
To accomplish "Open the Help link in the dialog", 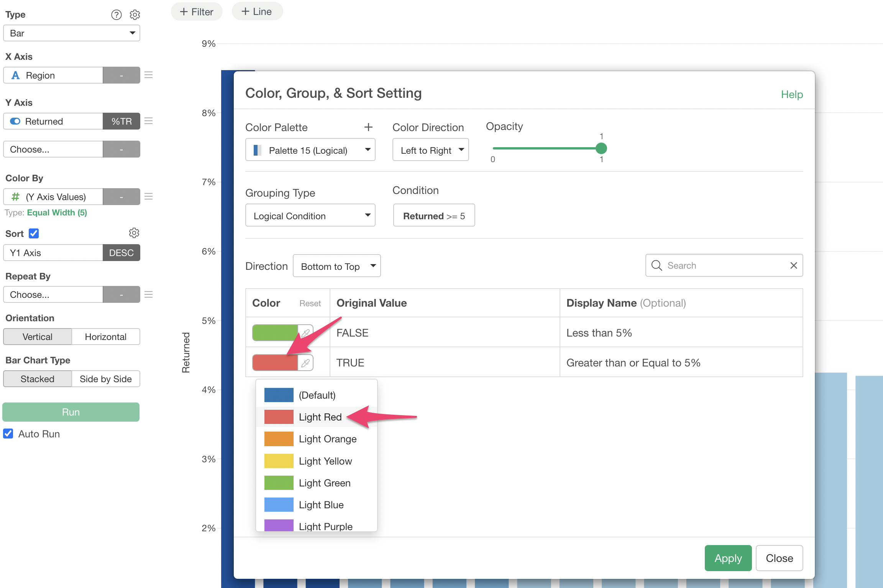I will click(x=791, y=94).
